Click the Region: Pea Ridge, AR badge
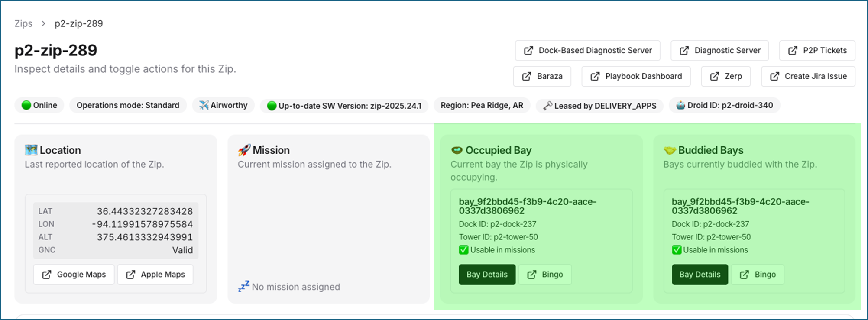This screenshot has width=868, height=320. (x=482, y=105)
